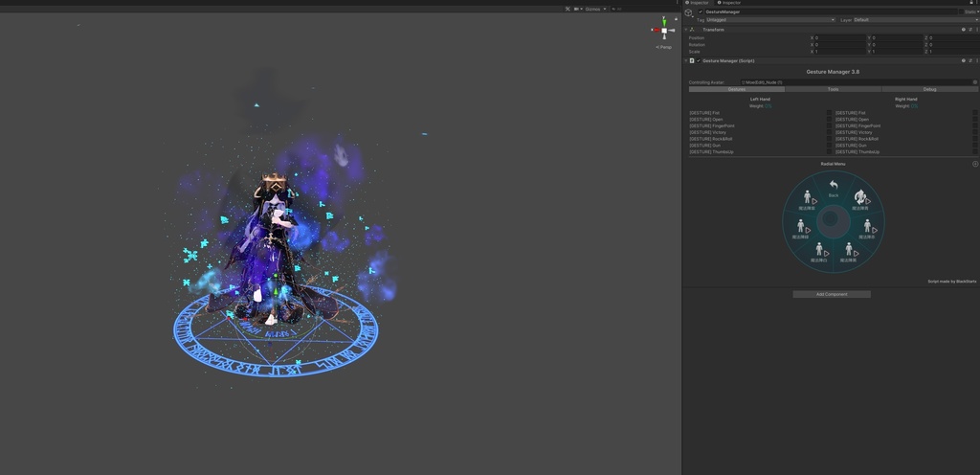Viewport: 980px width, 475px height.
Task: Select the 魔法陣赤 radial menu item
Action: point(867,229)
